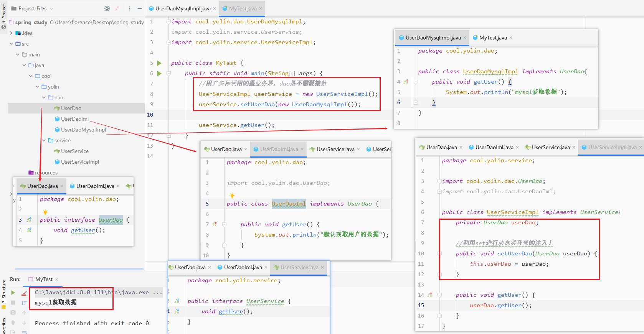
Task: Click the sort-lines icon in the Run toolbar
Action: tap(24, 303)
